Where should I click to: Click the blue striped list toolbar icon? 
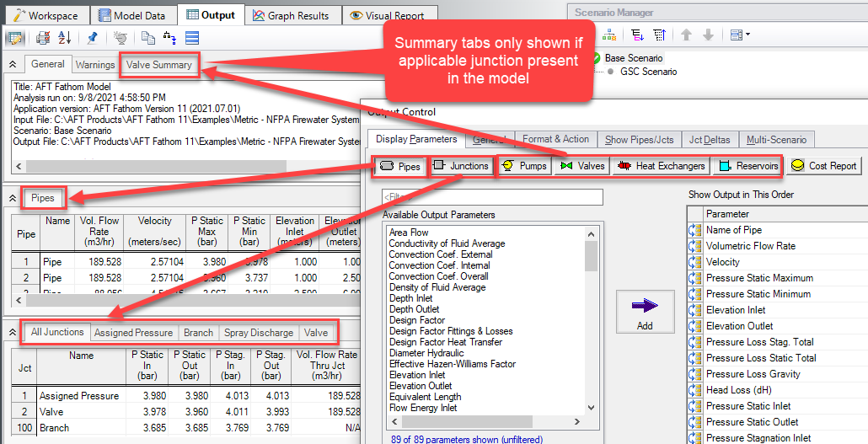(x=192, y=38)
